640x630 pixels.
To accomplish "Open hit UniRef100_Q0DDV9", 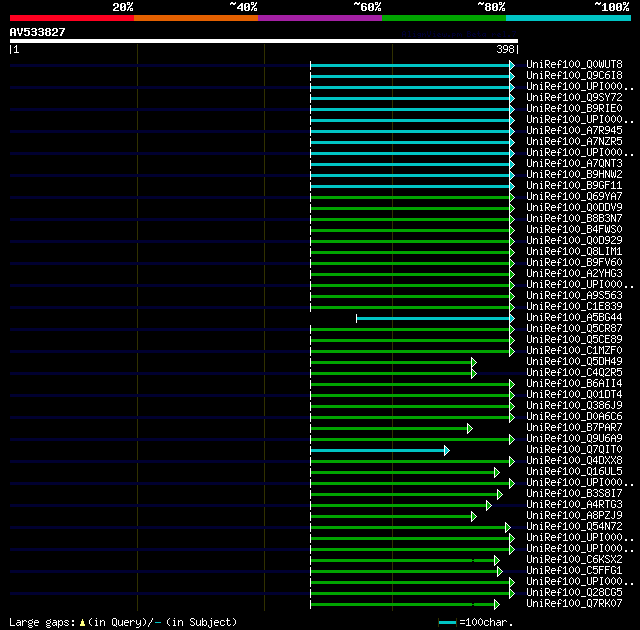I will tap(574, 208).
